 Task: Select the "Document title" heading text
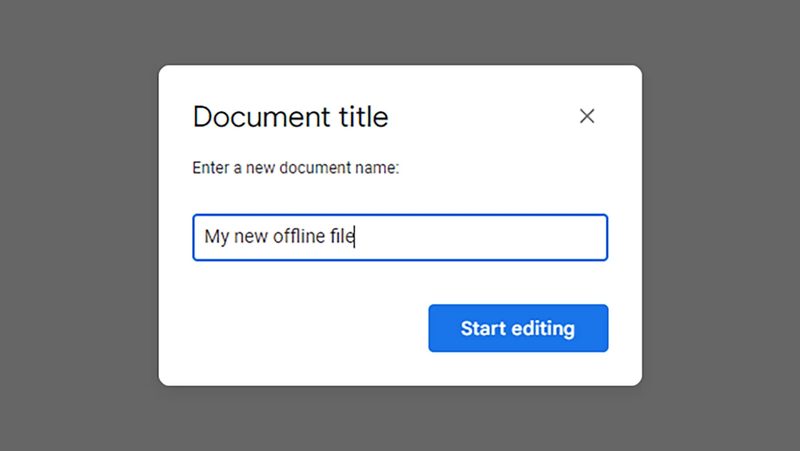pos(290,117)
